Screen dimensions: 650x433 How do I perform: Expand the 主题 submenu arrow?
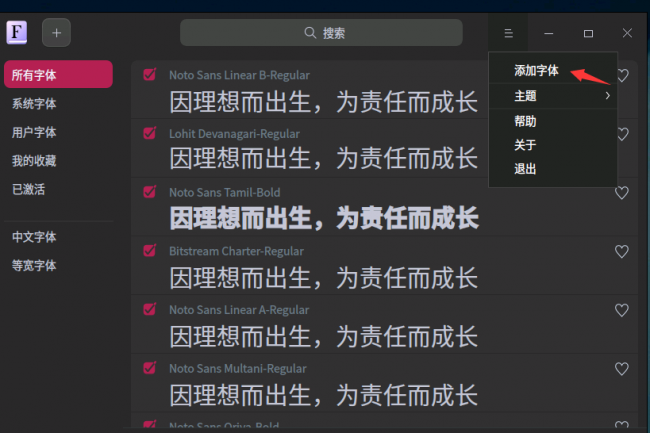click(607, 96)
